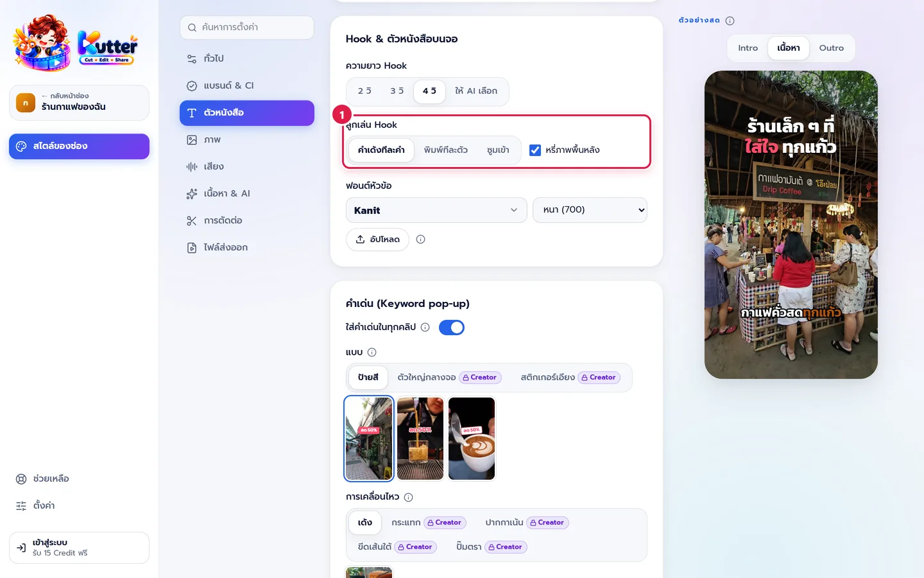Click the Kutter logo
This screenshot has width=924, height=578.
tap(76, 43)
